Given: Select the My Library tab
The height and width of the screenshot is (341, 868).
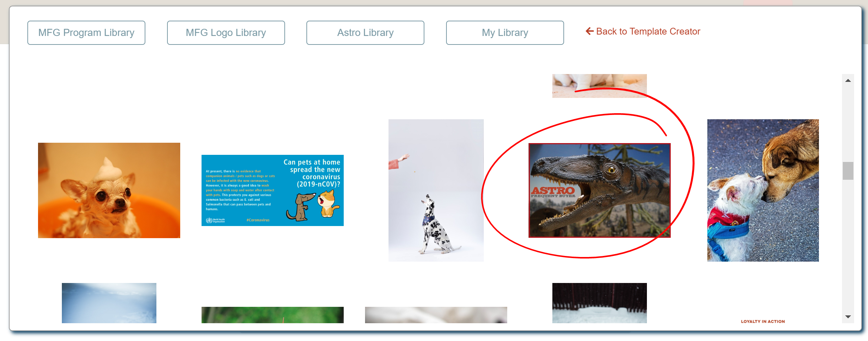Looking at the screenshot, I should 505,33.
